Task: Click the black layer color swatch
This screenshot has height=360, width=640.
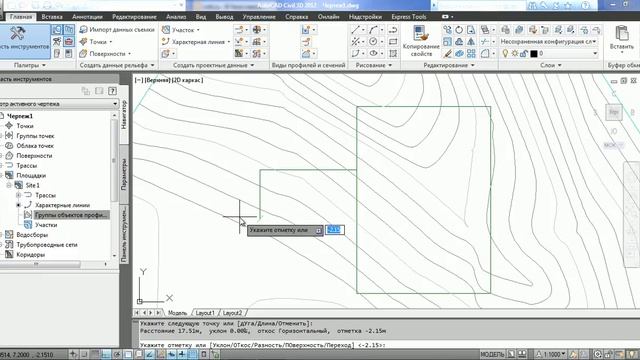Action: pyautogui.click(x=534, y=53)
